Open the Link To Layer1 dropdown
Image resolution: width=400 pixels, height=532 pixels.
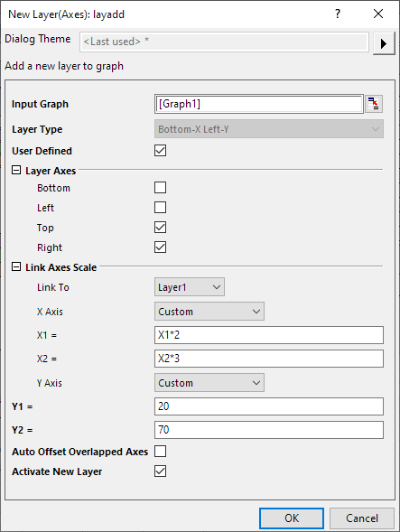point(190,287)
